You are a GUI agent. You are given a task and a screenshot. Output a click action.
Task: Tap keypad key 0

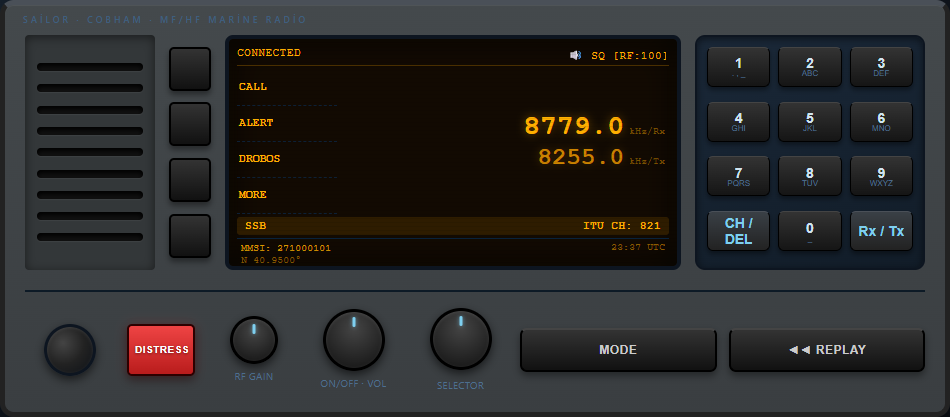point(809,231)
